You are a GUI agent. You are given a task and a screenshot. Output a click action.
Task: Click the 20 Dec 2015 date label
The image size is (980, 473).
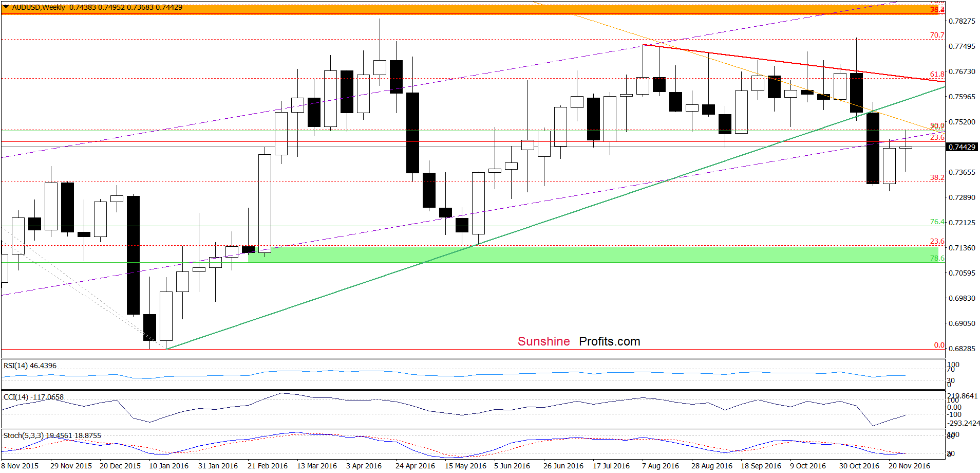(x=120, y=466)
